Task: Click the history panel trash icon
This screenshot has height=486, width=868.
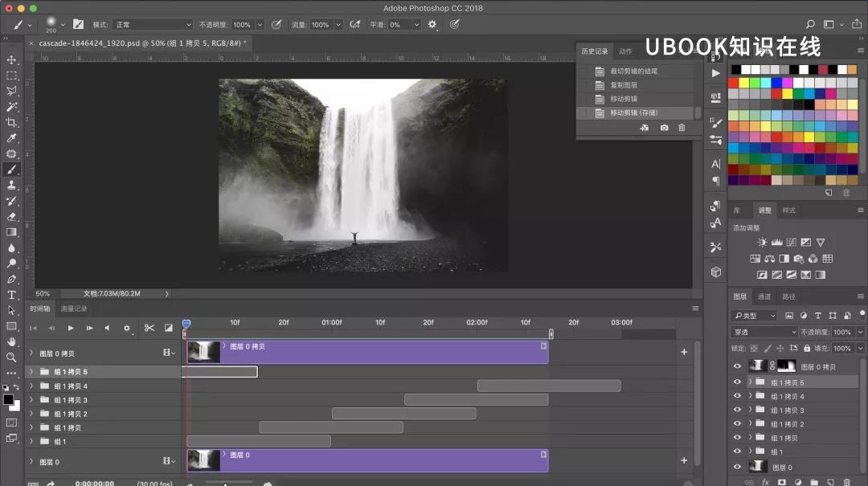Action: tap(682, 127)
